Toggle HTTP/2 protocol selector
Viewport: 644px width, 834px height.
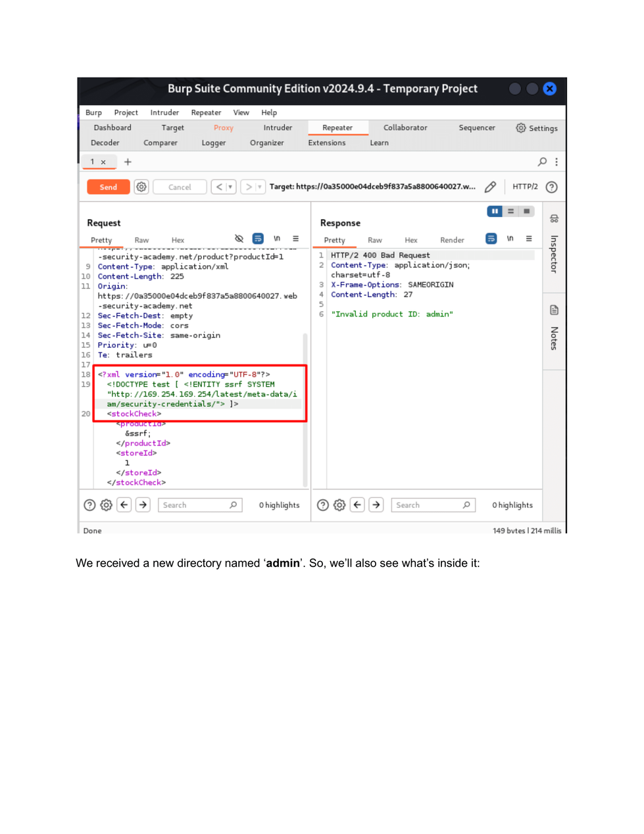click(525, 187)
